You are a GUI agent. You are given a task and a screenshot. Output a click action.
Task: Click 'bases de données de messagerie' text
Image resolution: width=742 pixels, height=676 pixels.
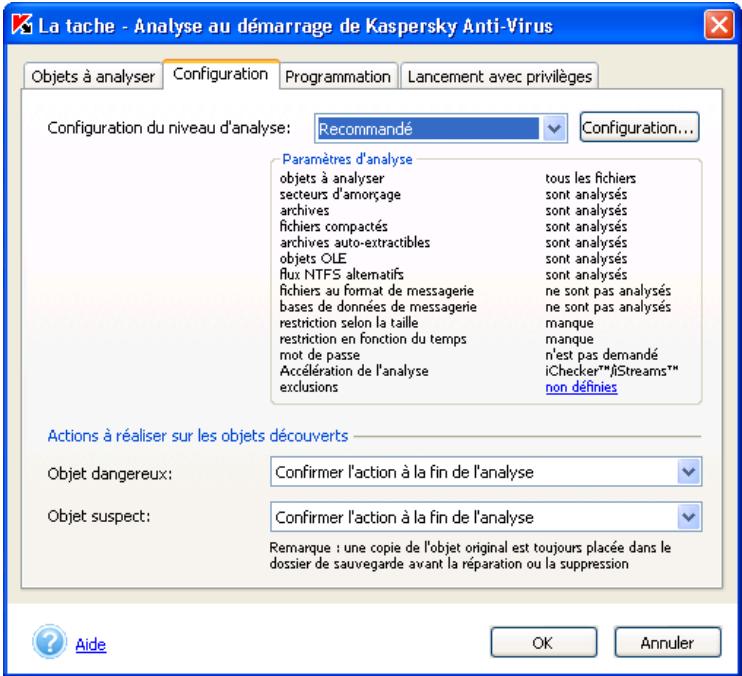tap(378, 307)
